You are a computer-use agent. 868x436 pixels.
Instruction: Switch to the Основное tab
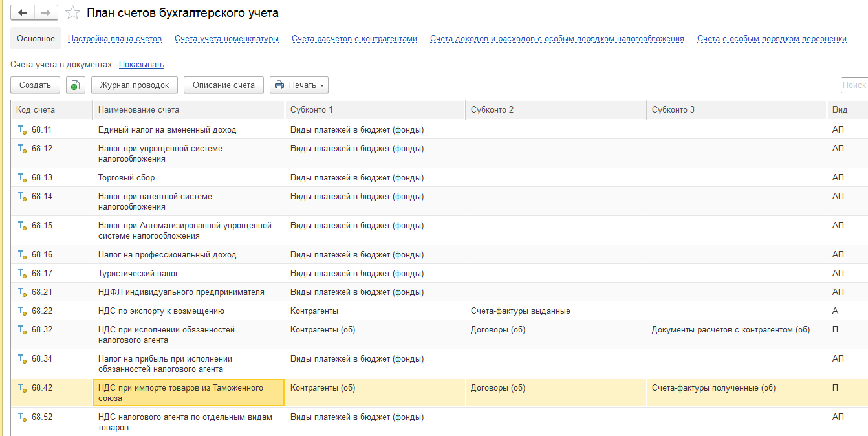36,39
